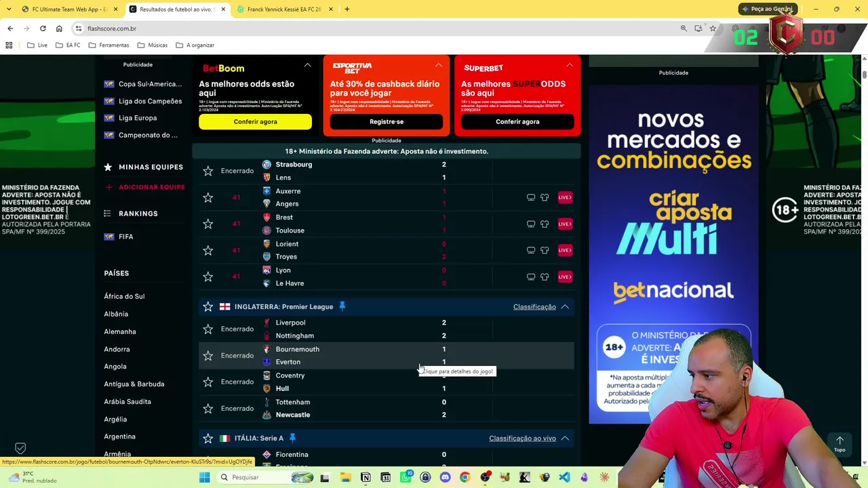Star the Brest vs Toulouse match

point(208,224)
